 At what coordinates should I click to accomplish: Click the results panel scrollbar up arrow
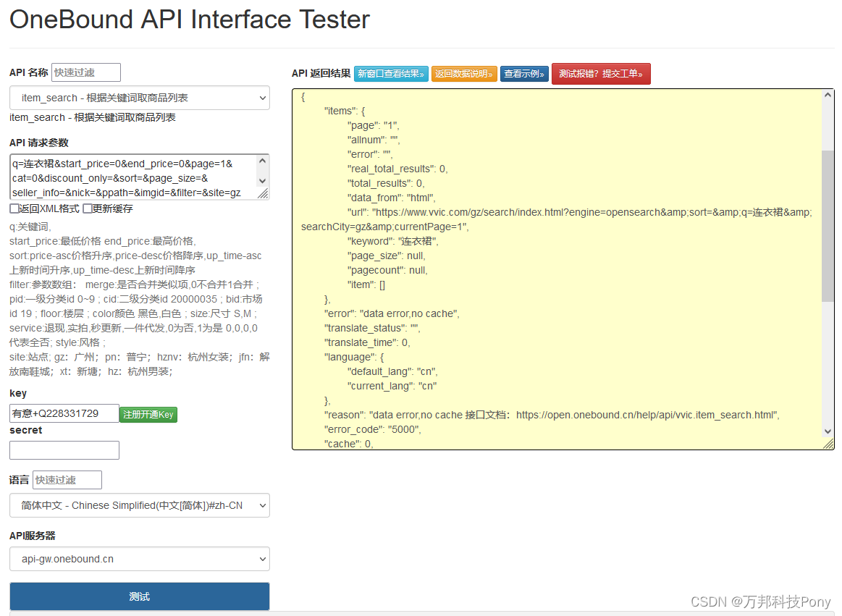click(x=828, y=96)
